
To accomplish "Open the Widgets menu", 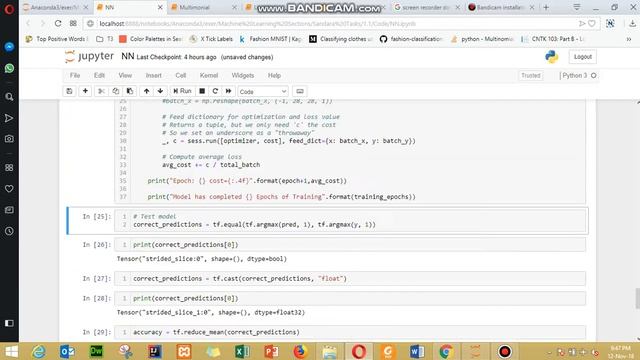I will click(x=242, y=76).
